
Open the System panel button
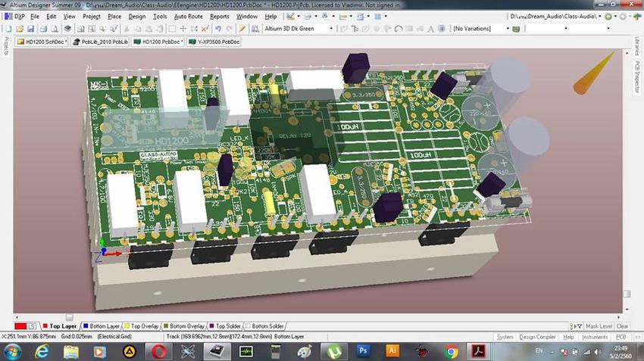(x=505, y=337)
